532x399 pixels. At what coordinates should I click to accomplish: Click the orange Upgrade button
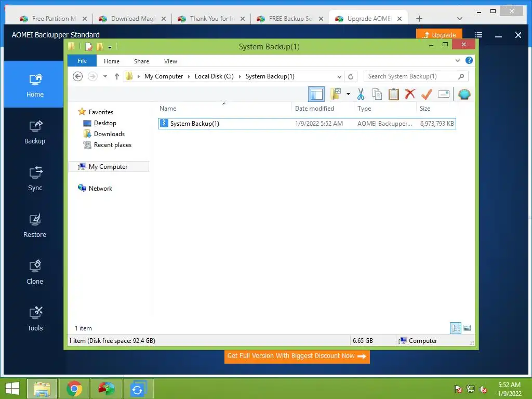(439, 35)
